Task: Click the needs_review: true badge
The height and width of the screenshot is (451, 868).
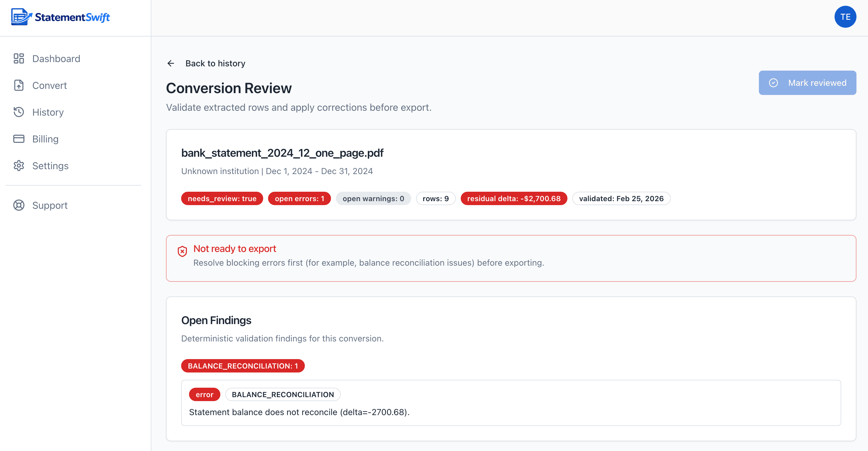Action: [222, 198]
